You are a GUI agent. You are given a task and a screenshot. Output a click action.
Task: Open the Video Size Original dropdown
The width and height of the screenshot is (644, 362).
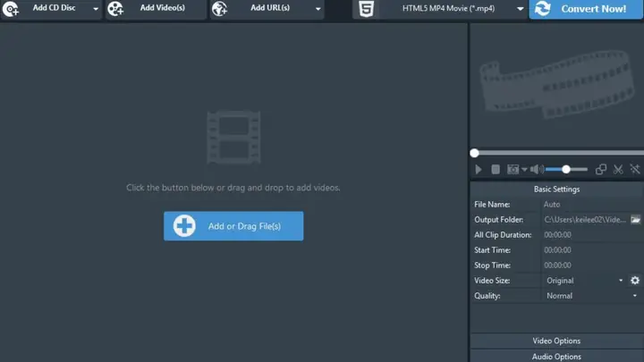coord(584,281)
